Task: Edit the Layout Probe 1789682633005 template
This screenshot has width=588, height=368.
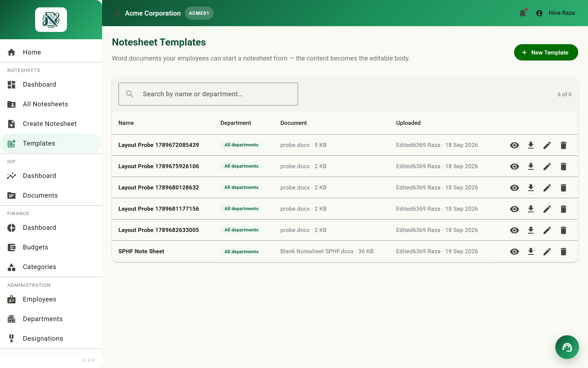Action: 547,230
